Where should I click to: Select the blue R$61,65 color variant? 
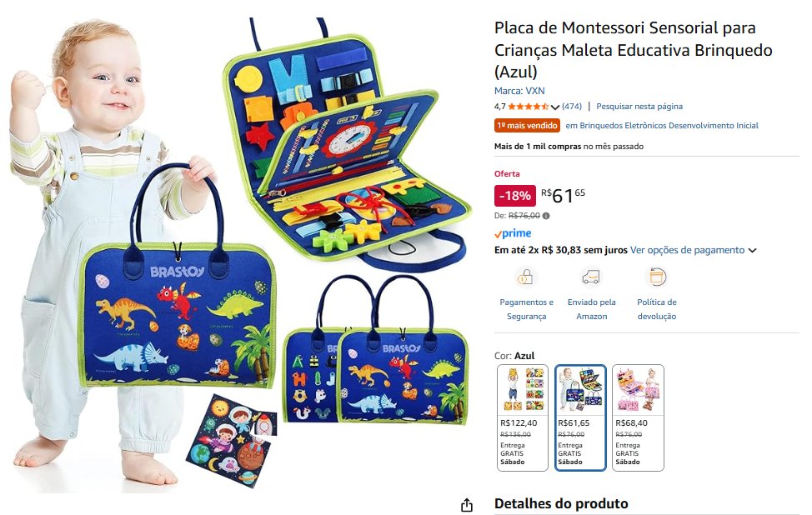(580, 417)
